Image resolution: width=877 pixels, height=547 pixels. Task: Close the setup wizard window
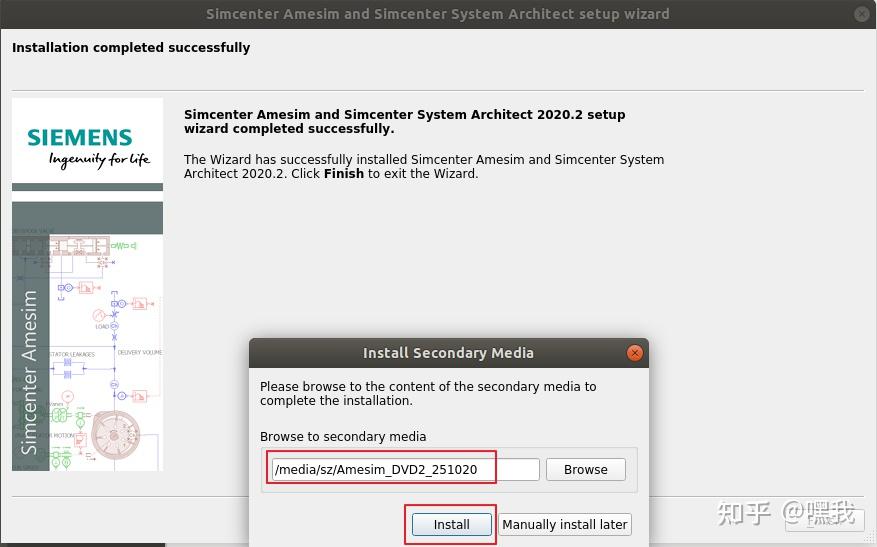(x=862, y=14)
